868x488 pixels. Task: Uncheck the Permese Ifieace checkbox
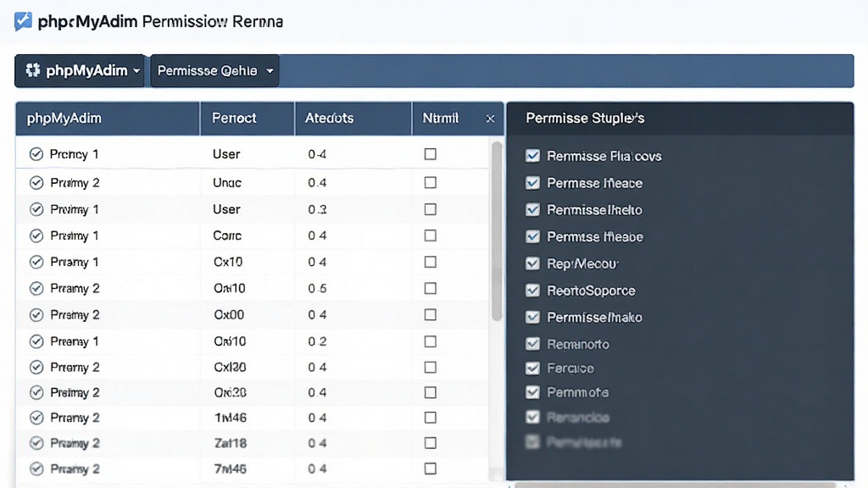[x=532, y=183]
